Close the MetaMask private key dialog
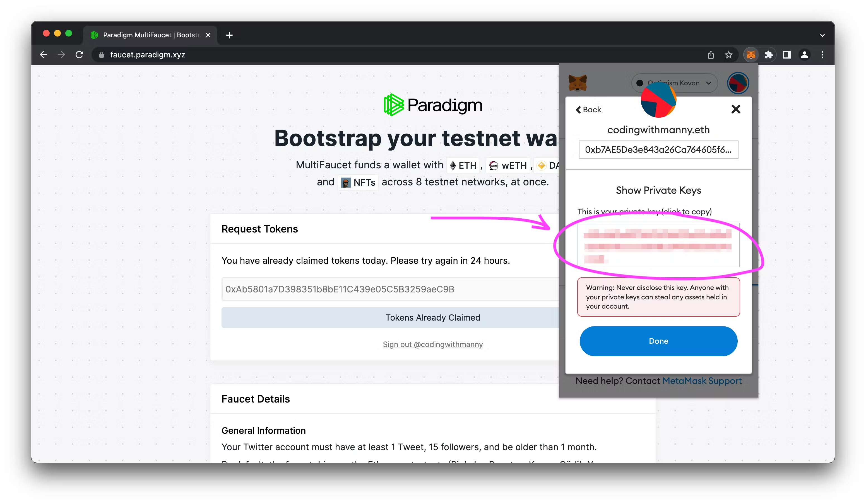This screenshot has width=866, height=504. point(735,109)
